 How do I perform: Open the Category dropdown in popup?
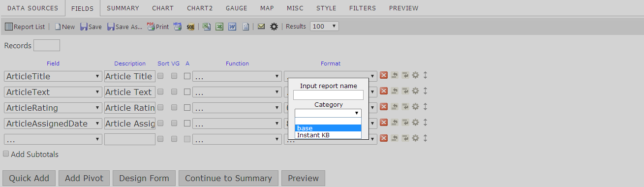[x=328, y=113]
